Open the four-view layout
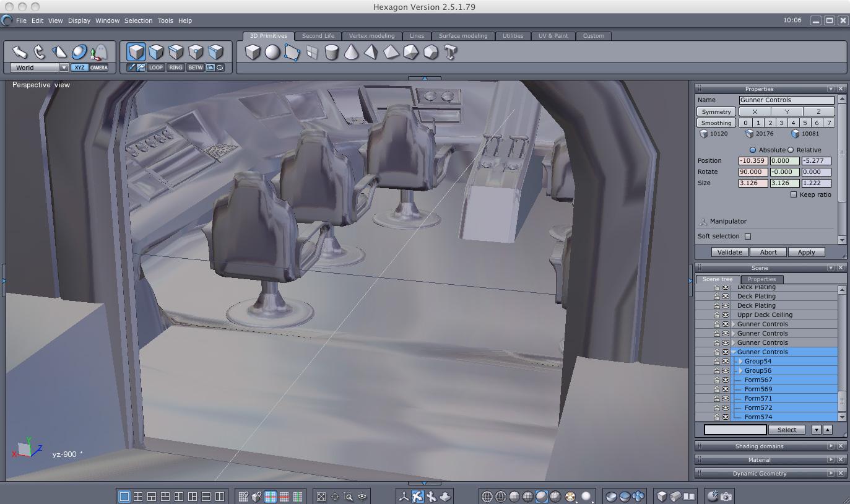Screen dimensions: 850x504 138,497
